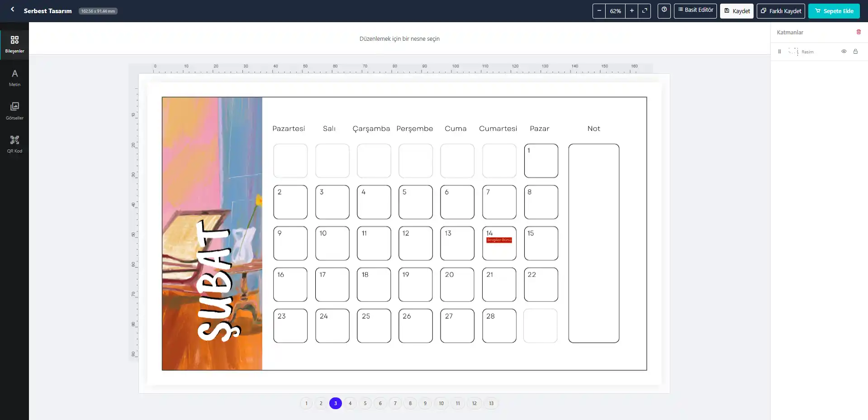868x420 pixels.
Task: Switch to page 5
Action: (365, 403)
